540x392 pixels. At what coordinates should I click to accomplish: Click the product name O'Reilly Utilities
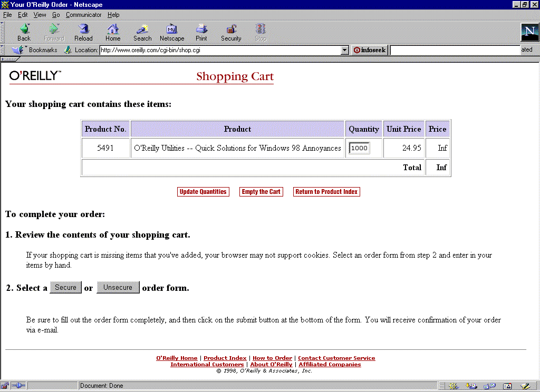(237, 148)
